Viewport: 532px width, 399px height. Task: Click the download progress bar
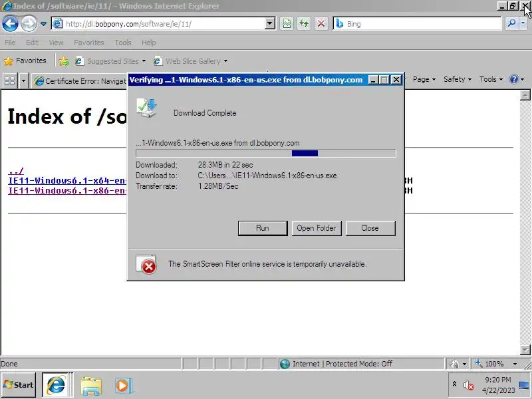(x=265, y=154)
